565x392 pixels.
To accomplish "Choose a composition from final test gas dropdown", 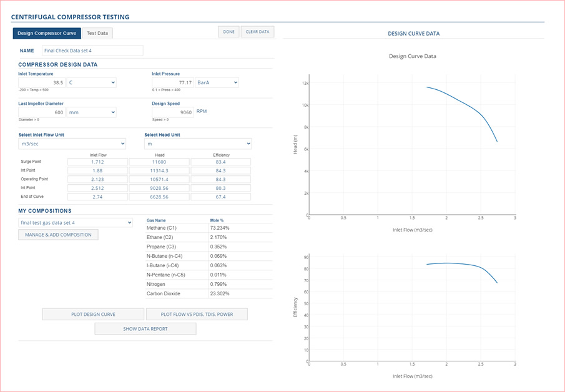I will point(76,222).
